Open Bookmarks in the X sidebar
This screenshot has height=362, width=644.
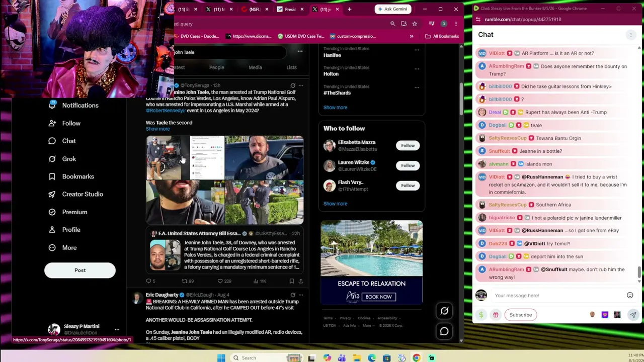click(71, 176)
